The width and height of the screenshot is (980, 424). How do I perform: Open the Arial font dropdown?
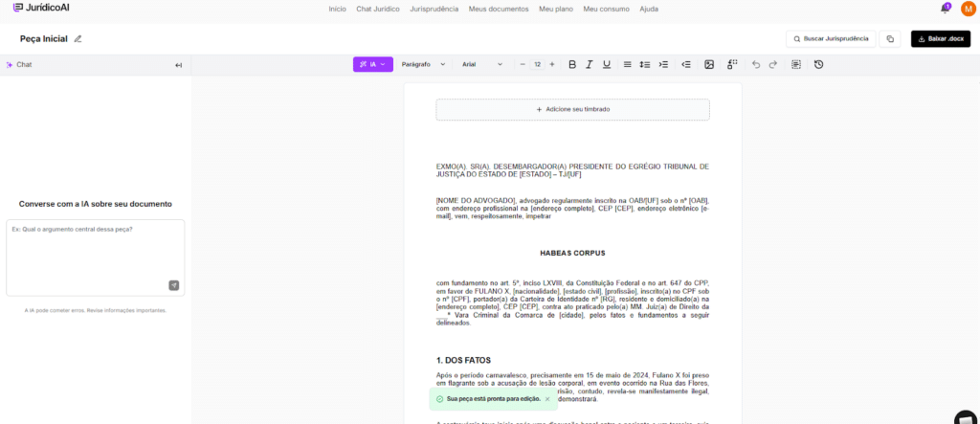tap(481, 64)
